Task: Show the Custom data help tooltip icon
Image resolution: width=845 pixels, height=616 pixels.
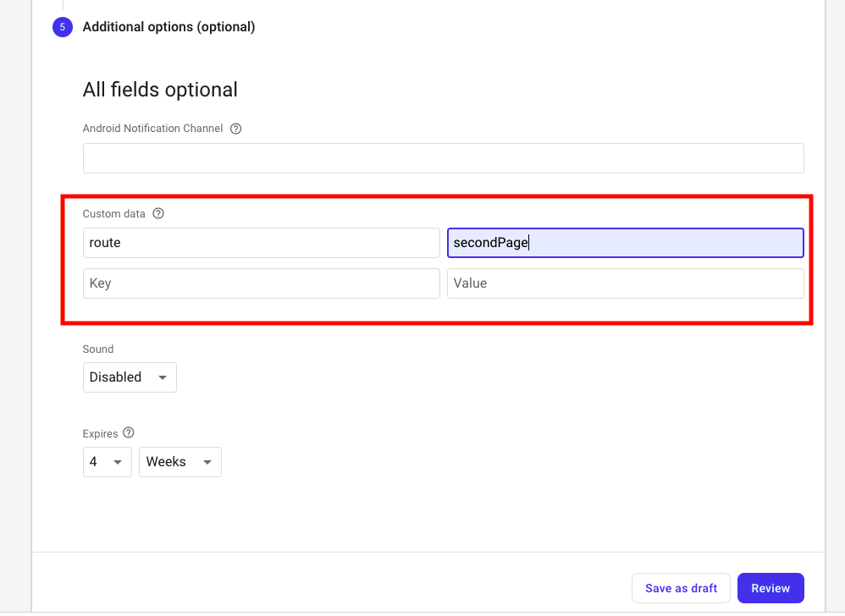Action: point(158,213)
